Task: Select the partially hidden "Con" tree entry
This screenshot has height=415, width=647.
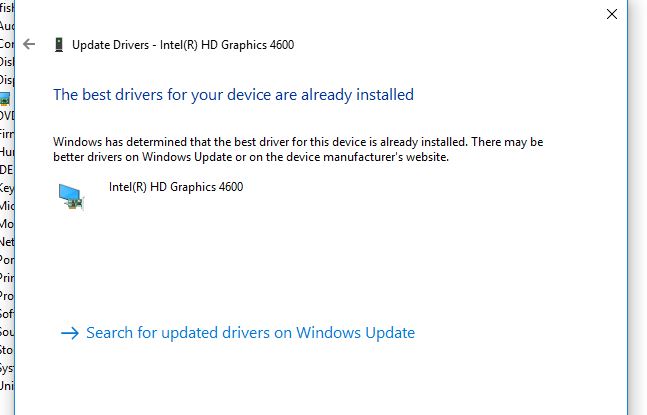Action: pos(6,44)
